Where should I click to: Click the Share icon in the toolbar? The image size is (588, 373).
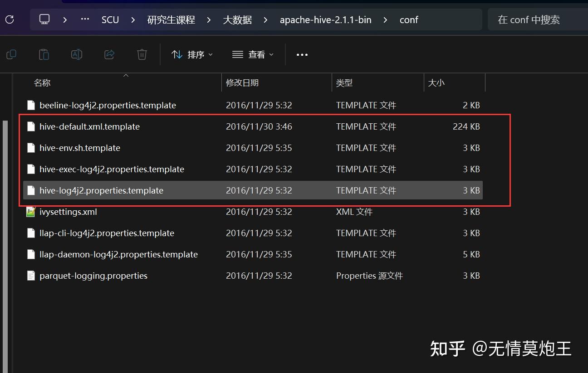click(x=109, y=54)
